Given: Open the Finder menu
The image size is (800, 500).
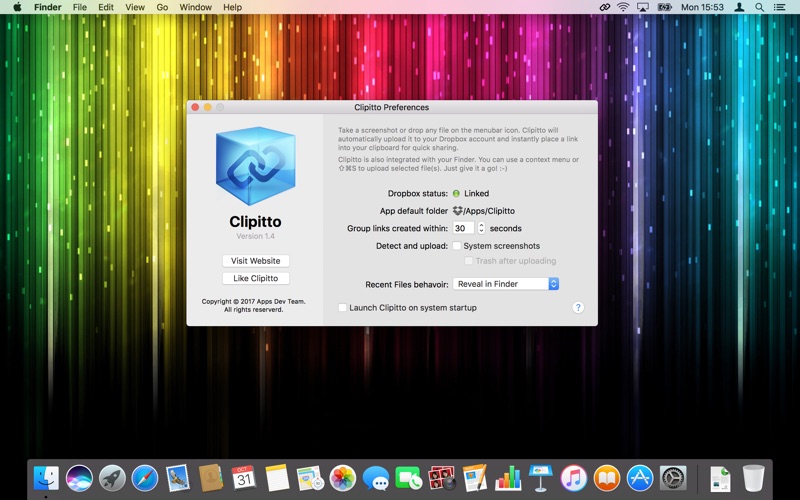Looking at the screenshot, I should [x=48, y=7].
